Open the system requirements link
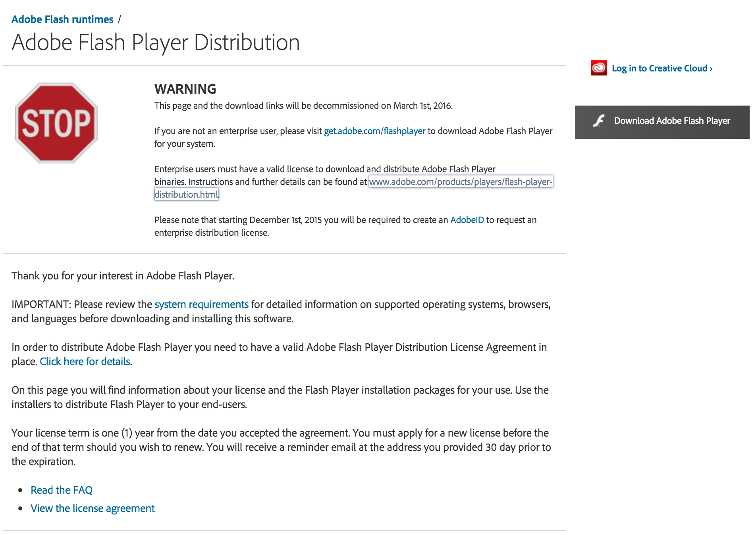The height and width of the screenshot is (535, 756). 201,304
